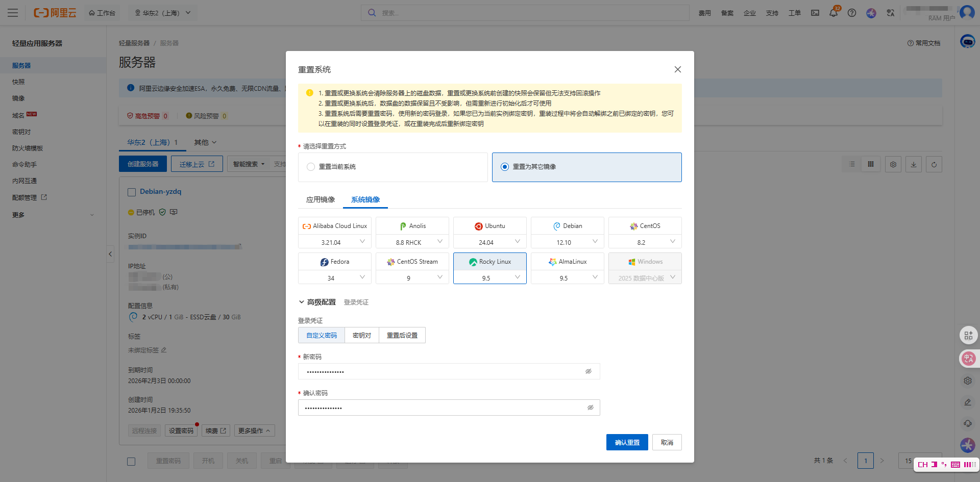Click the 创建服务器 button

[143, 164]
